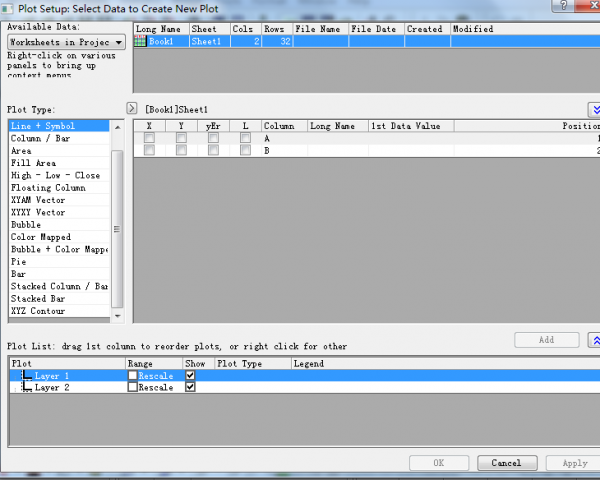The width and height of the screenshot is (600, 480).
Task: Select XYZ Contour plot type
Action: (x=38, y=311)
